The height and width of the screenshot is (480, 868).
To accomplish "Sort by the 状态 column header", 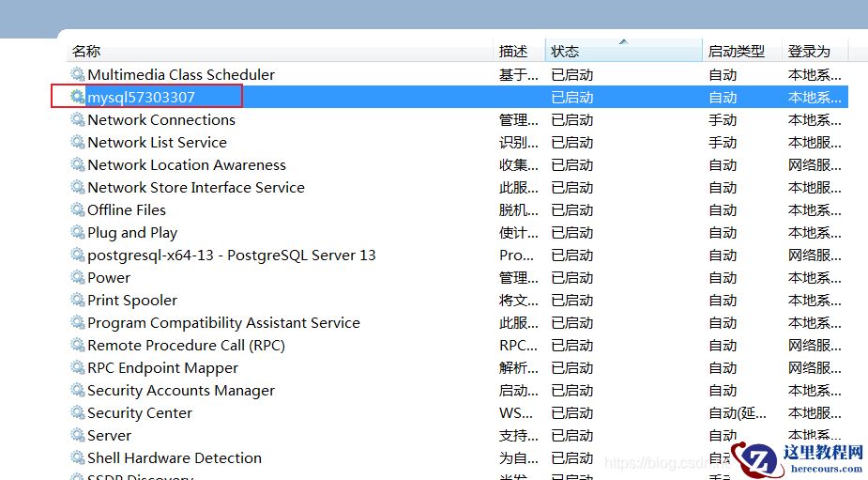I will (565, 52).
